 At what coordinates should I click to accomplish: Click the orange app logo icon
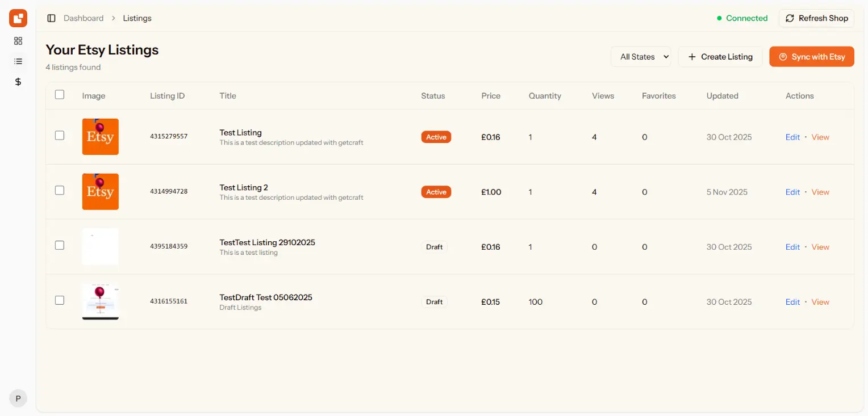pos(18,18)
